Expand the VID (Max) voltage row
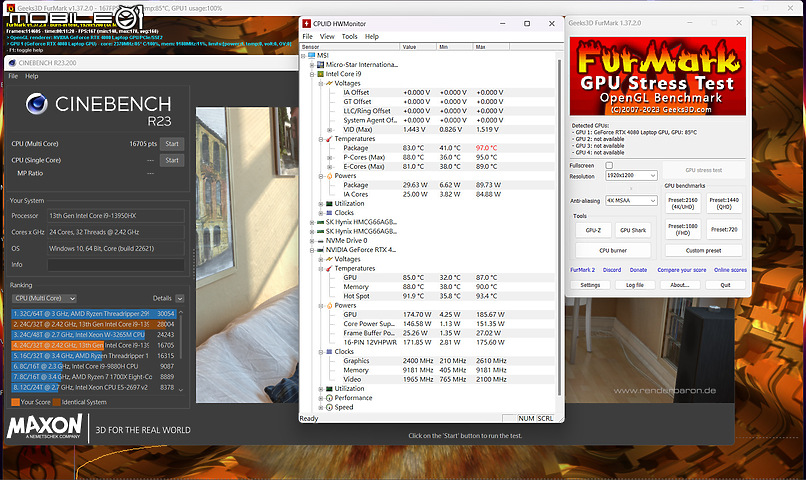 point(329,130)
